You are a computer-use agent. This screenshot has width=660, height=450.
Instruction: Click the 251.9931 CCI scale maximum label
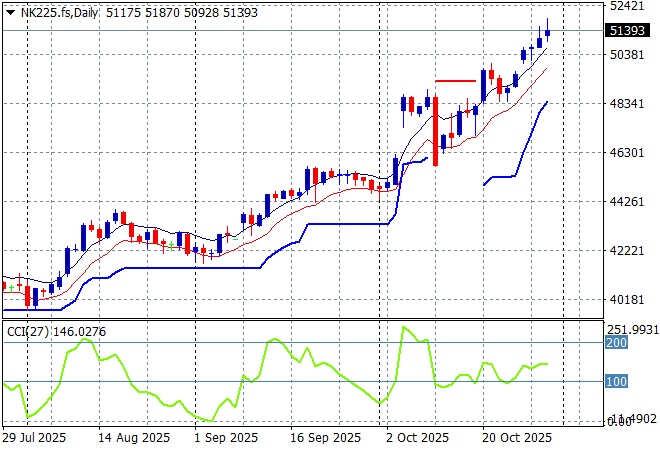point(630,329)
